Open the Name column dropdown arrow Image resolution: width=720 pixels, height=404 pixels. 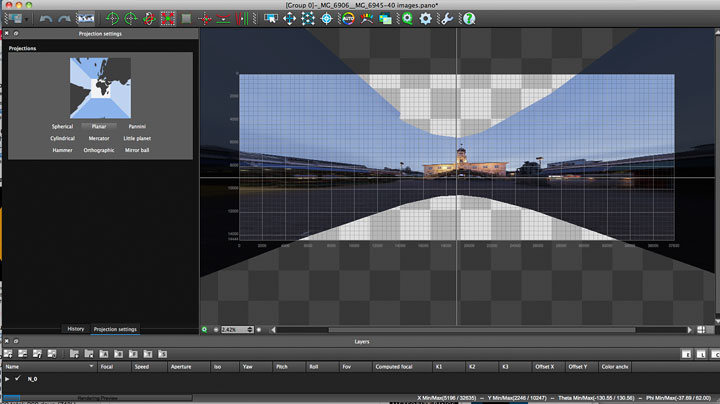pos(91,366)
